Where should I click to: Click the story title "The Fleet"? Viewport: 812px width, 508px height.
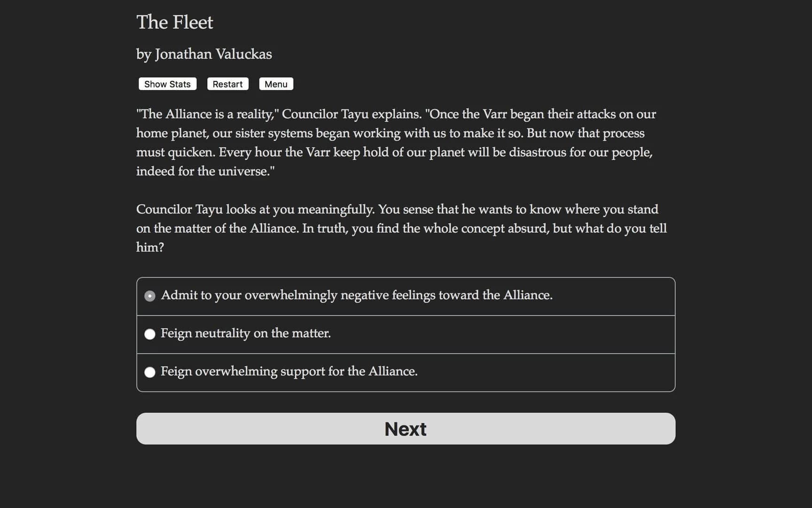click(x=174, y=22)
